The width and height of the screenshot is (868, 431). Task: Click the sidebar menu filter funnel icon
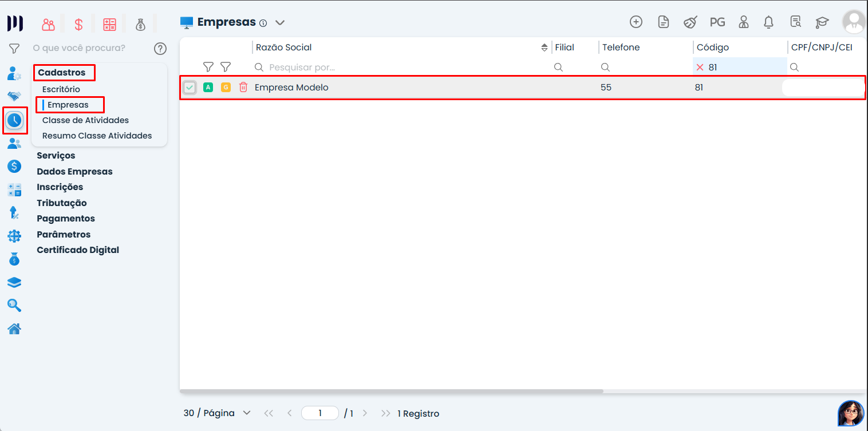(x=14, y=49)
